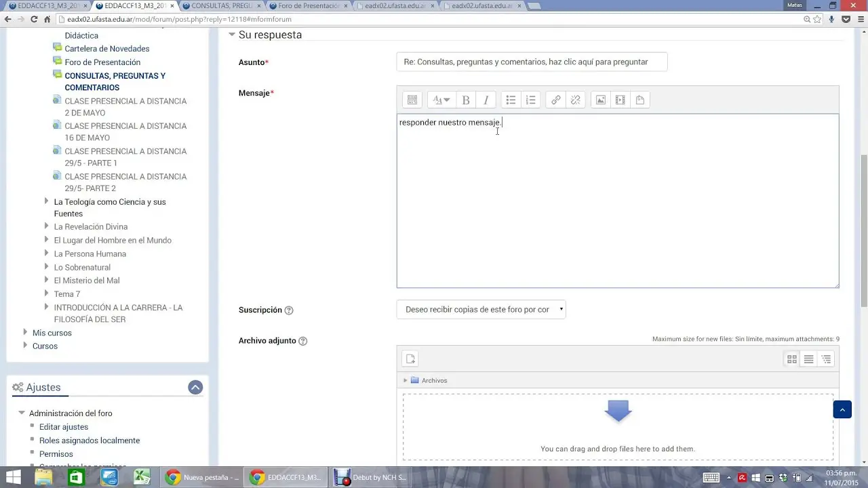Image resolution: width=868 pixels, height=488 pixels.
Task: Open the Suscripción dropdown
Action: (481, 310)
